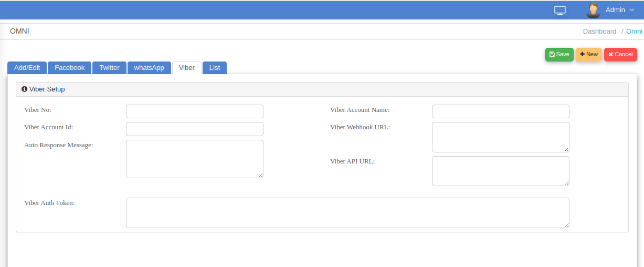The height and width of the screenshot is (267, 644).
Task: Create a New omni entry
Action: coord(588,55)
